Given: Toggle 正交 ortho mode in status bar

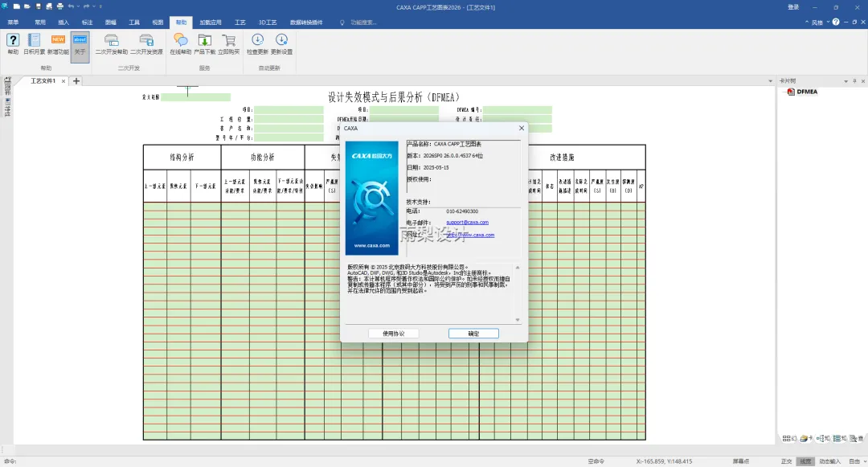Looking at the screenshot, I should tap(786, 461).
